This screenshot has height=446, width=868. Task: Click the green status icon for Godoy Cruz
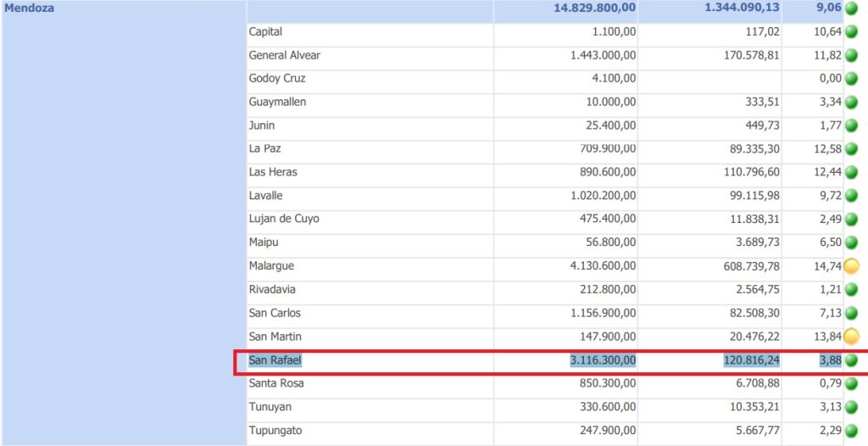point(851,79)
